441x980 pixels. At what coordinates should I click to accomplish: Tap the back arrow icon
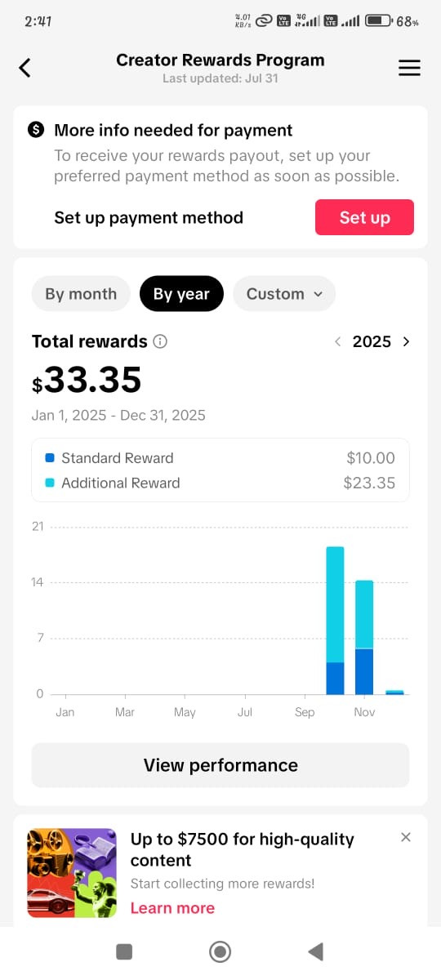pyautogui.click(x=24, y=68)
